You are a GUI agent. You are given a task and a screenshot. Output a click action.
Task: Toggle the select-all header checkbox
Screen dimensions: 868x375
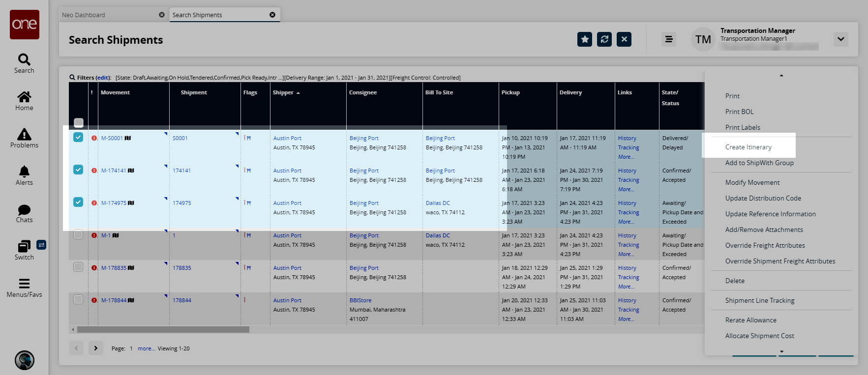click(79, 122)
